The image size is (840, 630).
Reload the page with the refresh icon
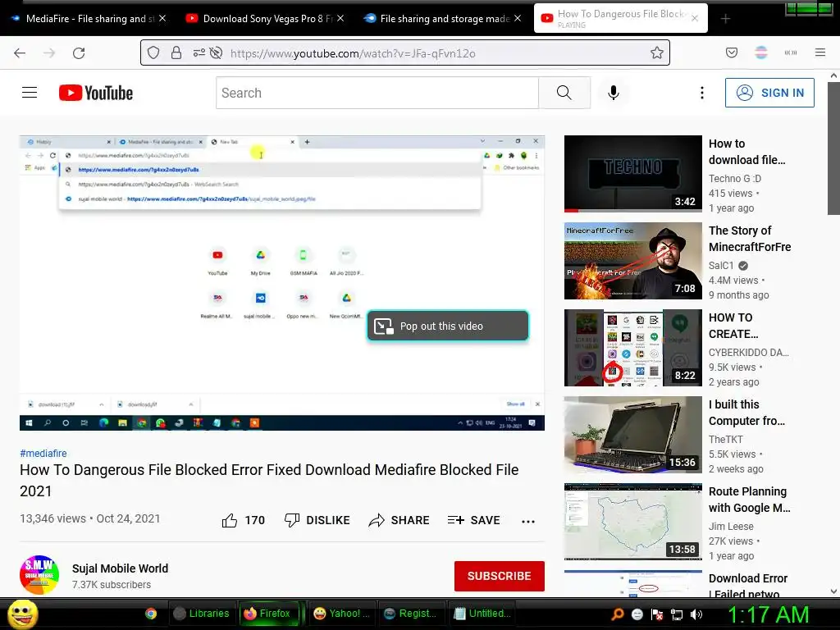point(79,53)
